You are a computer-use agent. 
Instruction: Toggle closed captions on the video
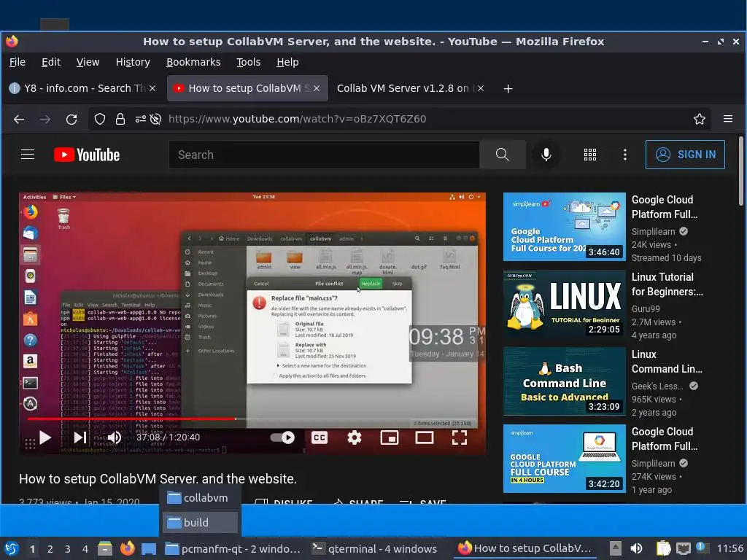pos(320,437)
